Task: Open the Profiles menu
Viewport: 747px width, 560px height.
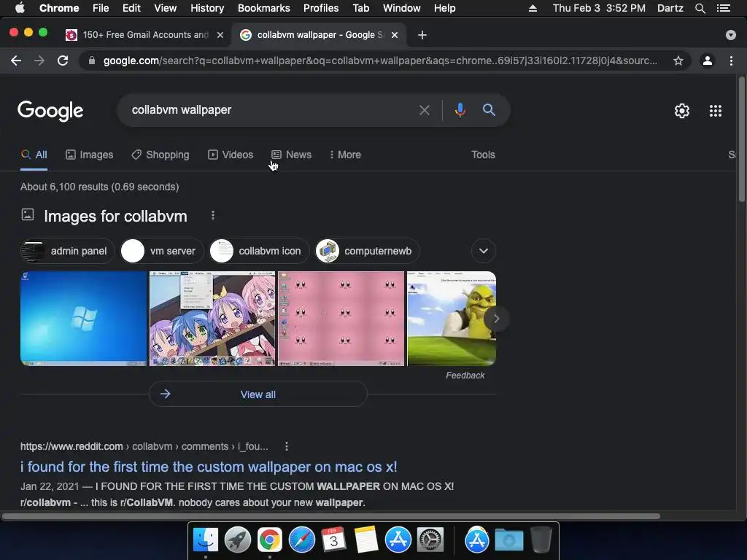Action: (321, 8)
